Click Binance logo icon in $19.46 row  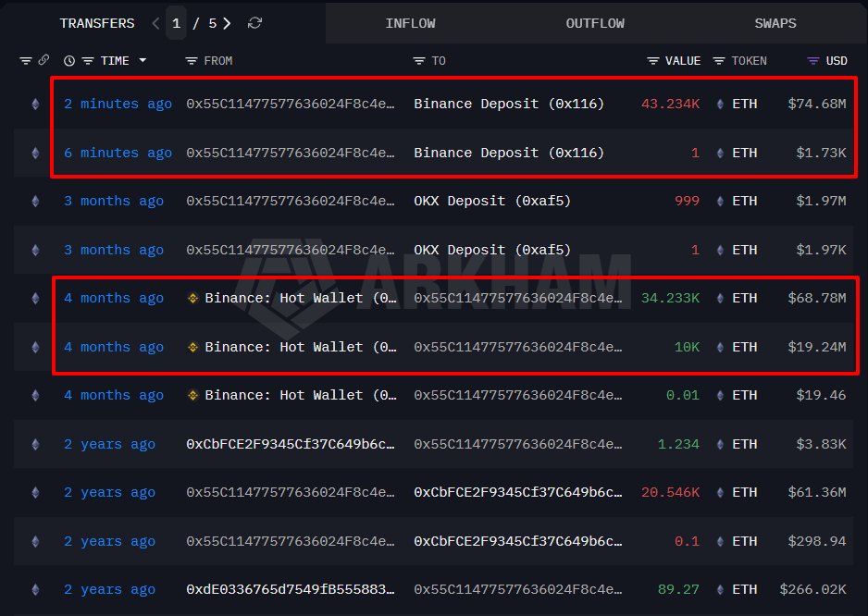point(192,395)
